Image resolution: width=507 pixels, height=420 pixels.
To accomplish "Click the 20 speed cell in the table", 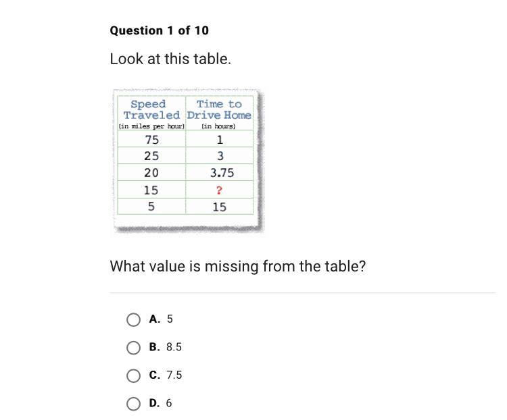I will pyautogui.click(x=151, y=173).
